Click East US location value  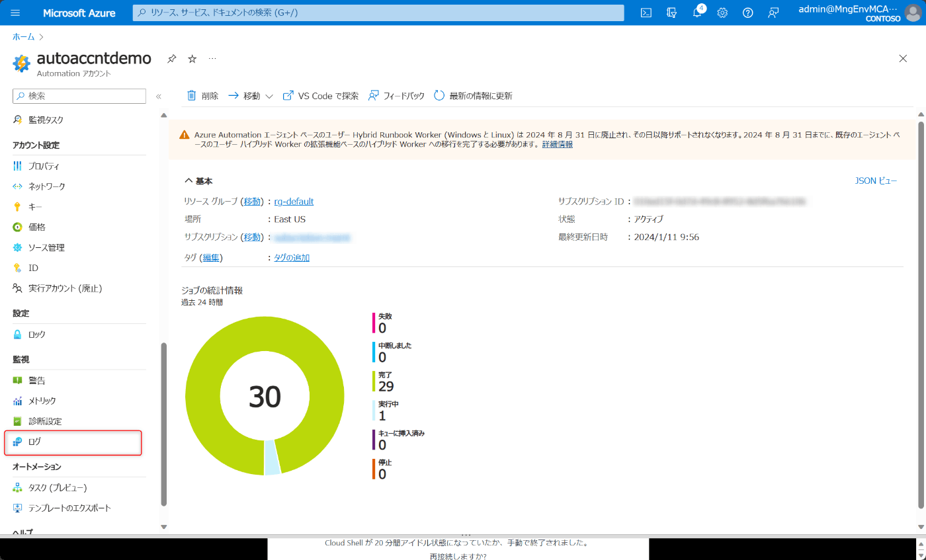point(290,220)
